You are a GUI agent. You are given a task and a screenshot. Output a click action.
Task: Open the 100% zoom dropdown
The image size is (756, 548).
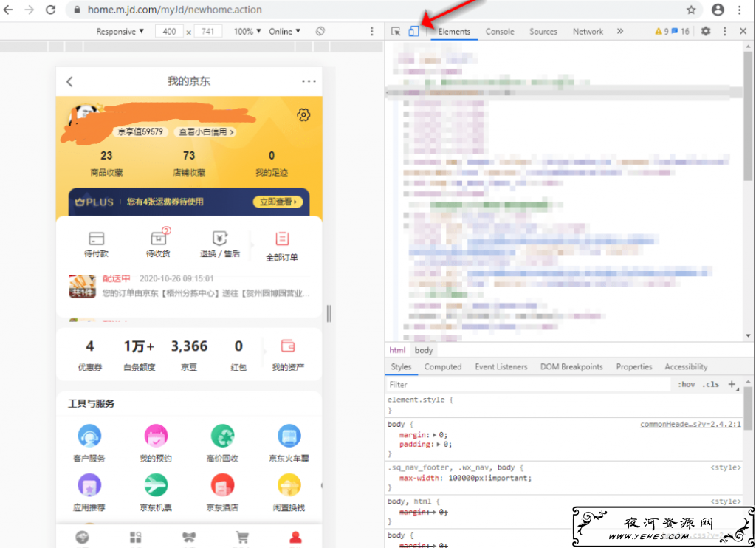click(x=247, y=31)
